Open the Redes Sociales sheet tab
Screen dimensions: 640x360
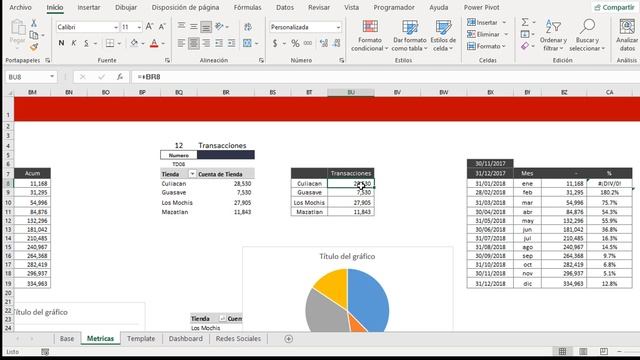click(x=238, y=338)
